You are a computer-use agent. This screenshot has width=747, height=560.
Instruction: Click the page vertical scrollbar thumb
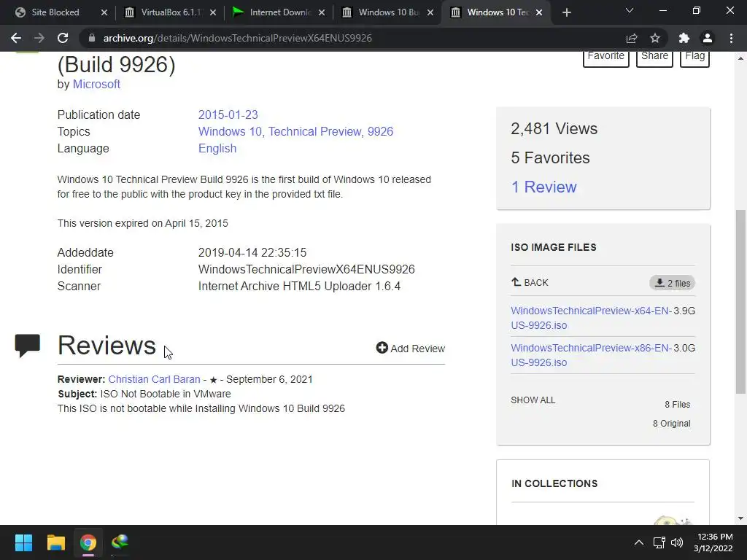coord(740,301)
